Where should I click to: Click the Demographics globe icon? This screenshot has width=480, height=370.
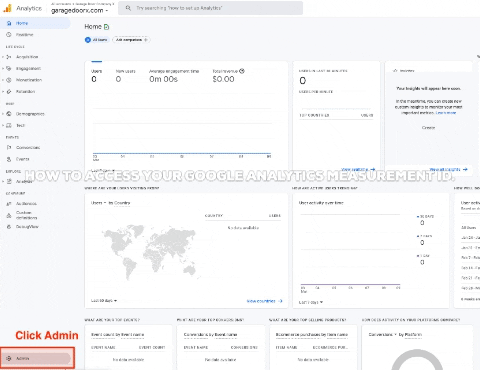(x=9, y=114)
